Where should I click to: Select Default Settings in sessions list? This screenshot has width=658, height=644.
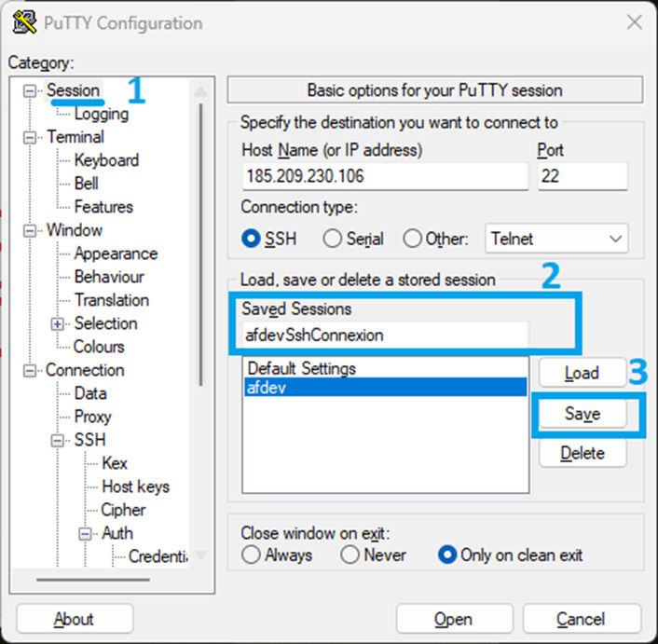pos(385,368)
